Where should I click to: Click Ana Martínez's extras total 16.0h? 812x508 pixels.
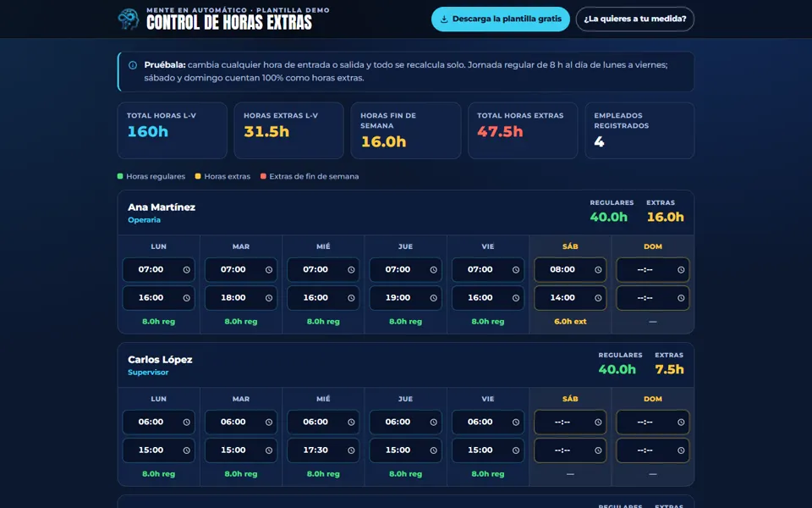point(666,218)
